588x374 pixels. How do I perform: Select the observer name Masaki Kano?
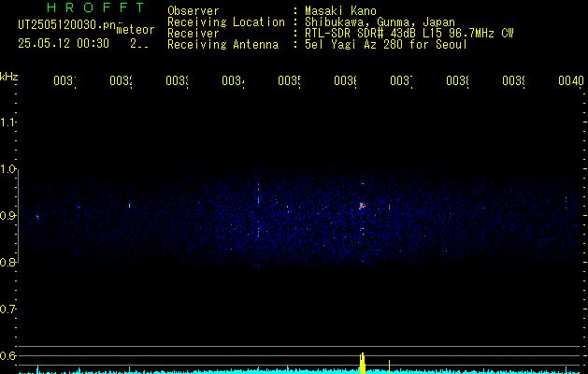340,11
